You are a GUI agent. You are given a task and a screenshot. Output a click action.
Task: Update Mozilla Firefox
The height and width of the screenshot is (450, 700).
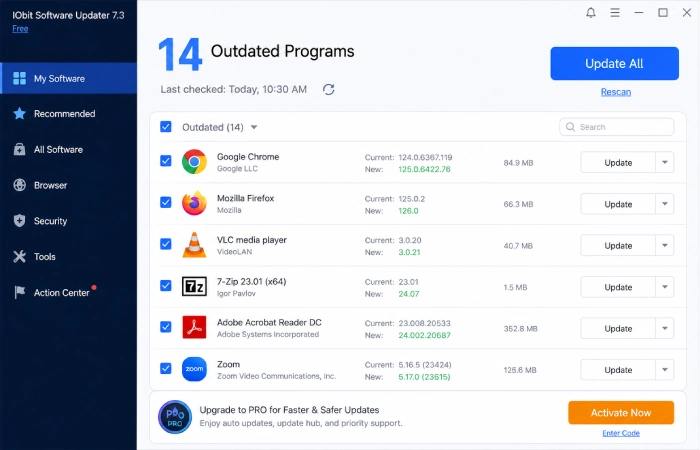click(x=618, y=204)
